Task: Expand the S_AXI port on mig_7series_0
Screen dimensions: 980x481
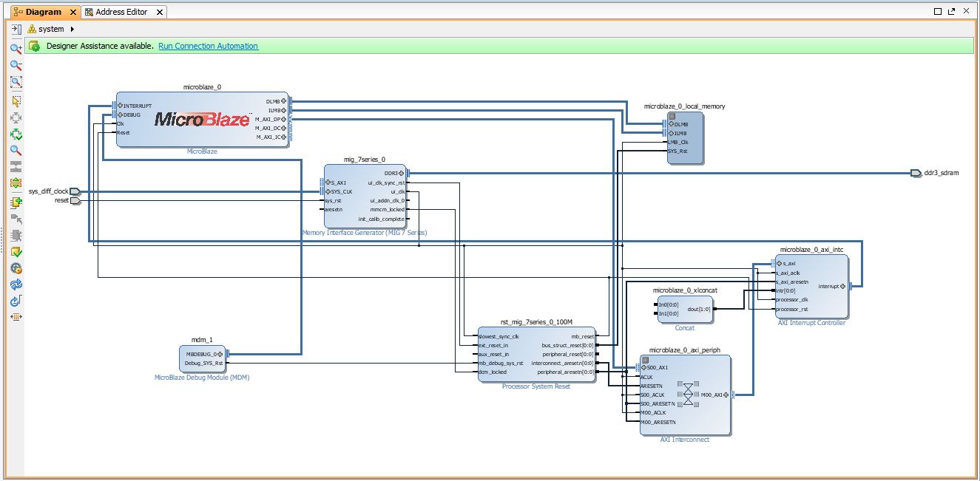Action: [328, 182]
